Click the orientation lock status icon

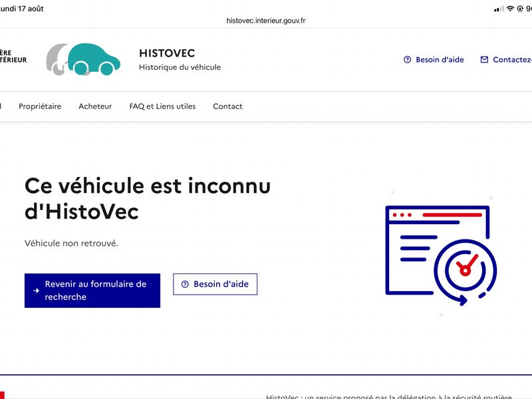[x=520, y=9]
